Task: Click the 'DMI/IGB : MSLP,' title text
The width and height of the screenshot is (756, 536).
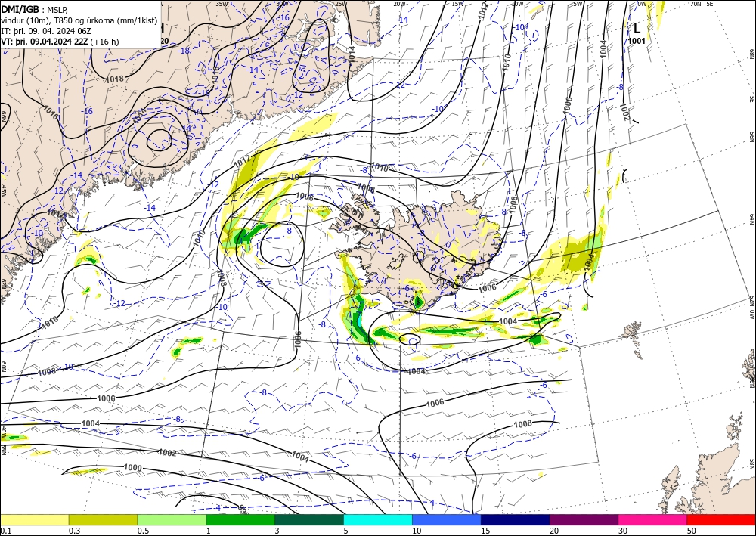Action: (34, 8)
